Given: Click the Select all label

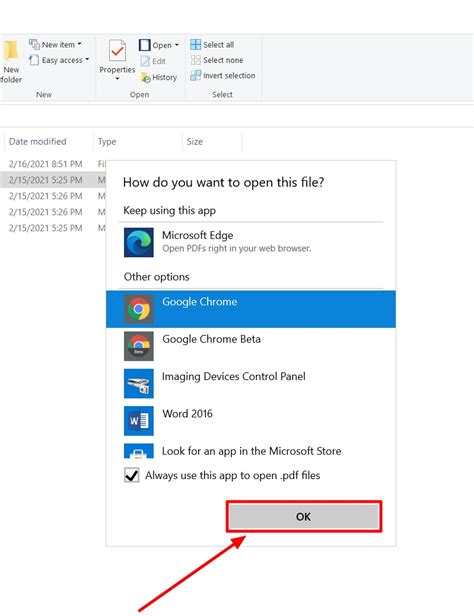Looking at the screenshot, I should click(218, 45).
